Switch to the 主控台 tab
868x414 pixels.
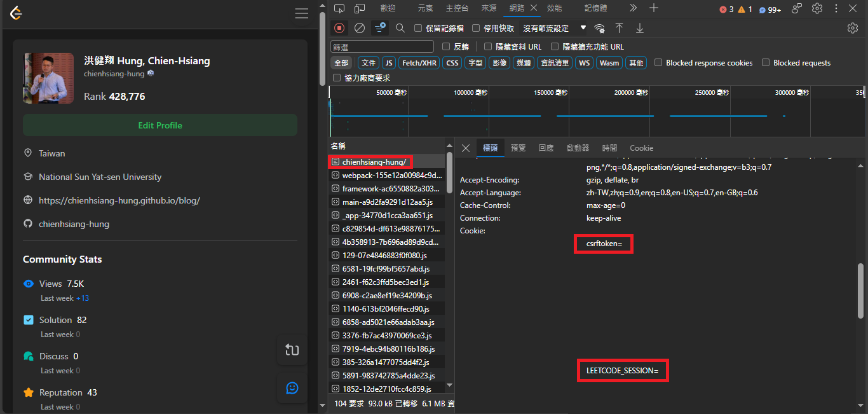tap(457, 8)
